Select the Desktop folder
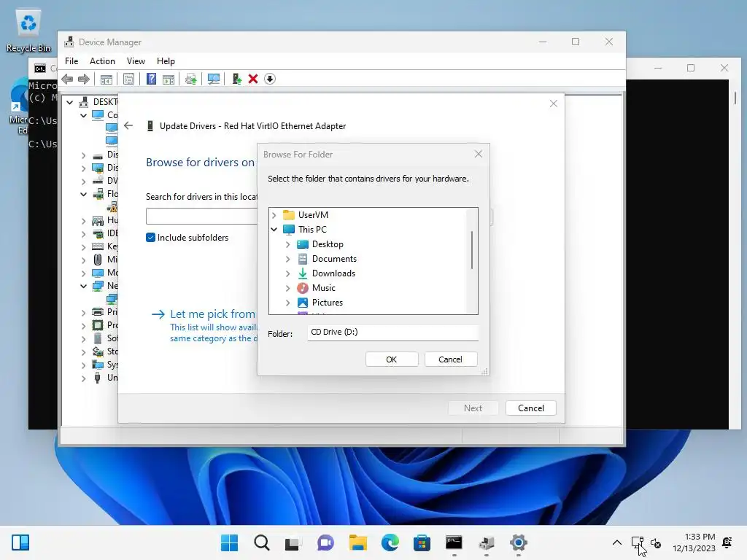The height and width of the screenshot is (560, 747). tap(328, 244)
